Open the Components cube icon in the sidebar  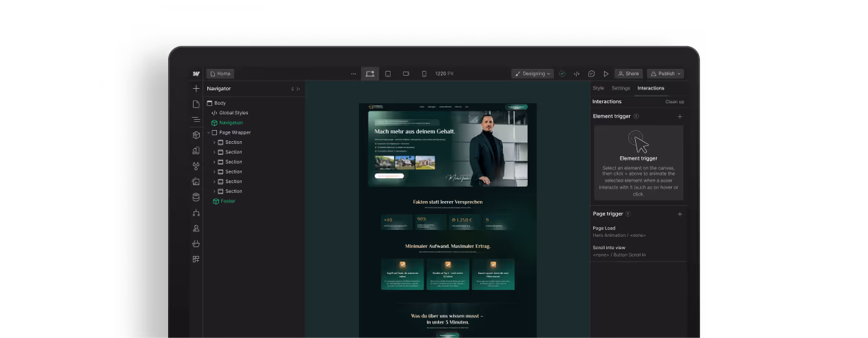pyautogui.click(x=196, y=135)
